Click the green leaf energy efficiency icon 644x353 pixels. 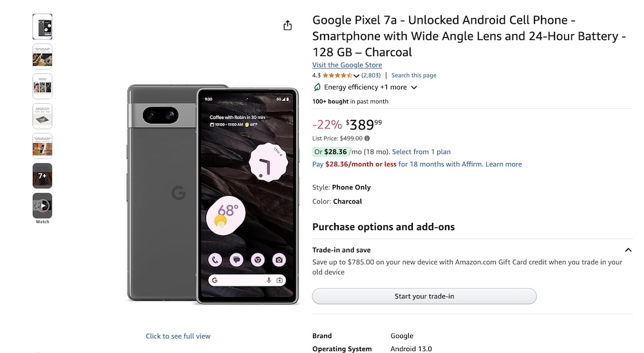[317, 87]
